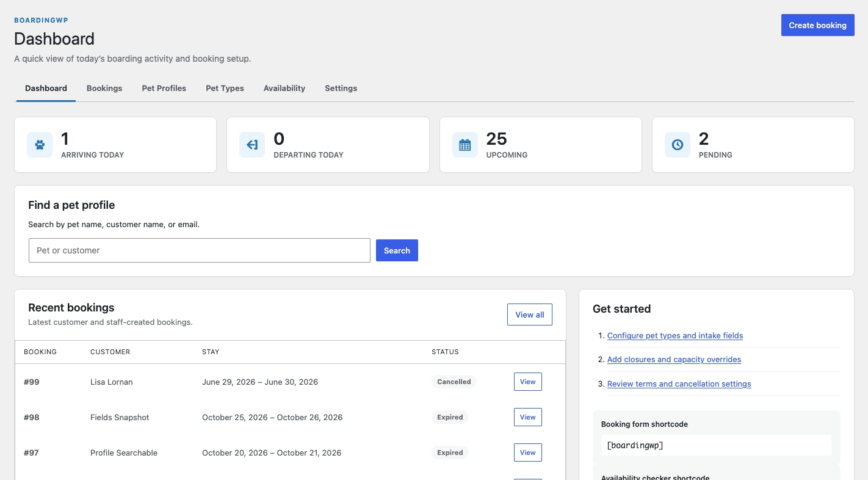Select the Availability tab

coord(284,88)
